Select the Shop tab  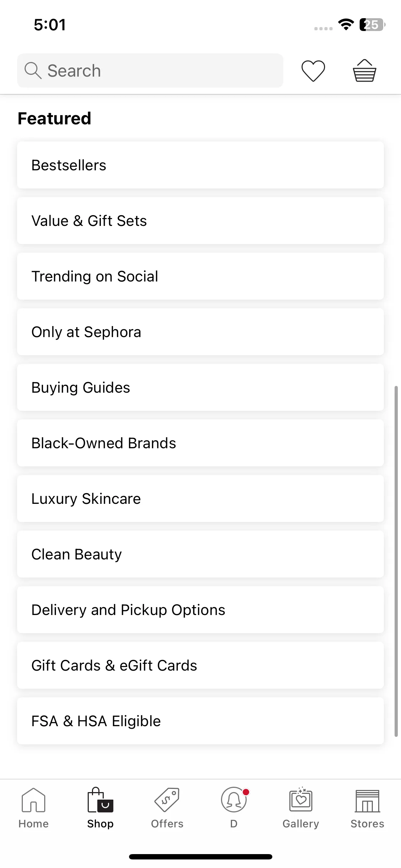[100, 808]
